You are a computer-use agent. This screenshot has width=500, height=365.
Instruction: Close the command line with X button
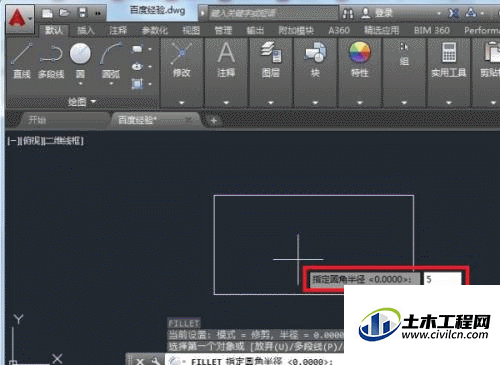[x=140, y=361]
